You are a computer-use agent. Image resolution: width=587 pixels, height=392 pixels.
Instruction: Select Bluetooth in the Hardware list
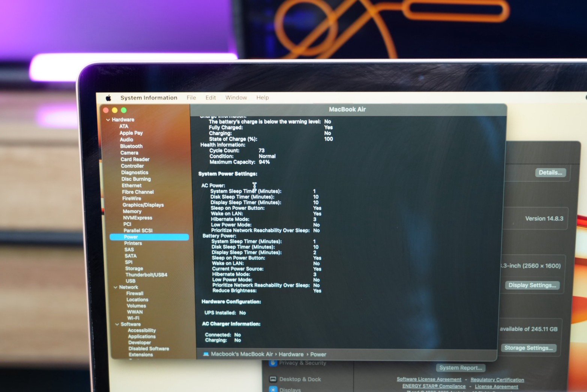click(131, 146)
